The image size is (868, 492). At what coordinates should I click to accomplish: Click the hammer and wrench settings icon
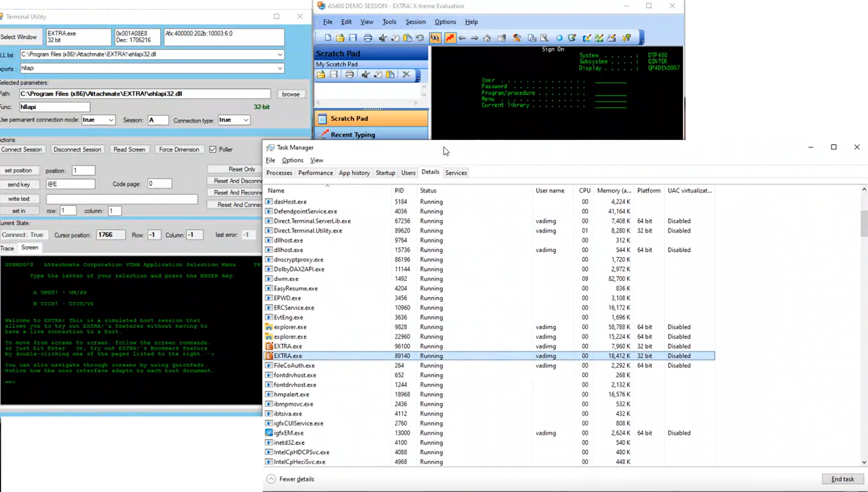coord(517,38)
